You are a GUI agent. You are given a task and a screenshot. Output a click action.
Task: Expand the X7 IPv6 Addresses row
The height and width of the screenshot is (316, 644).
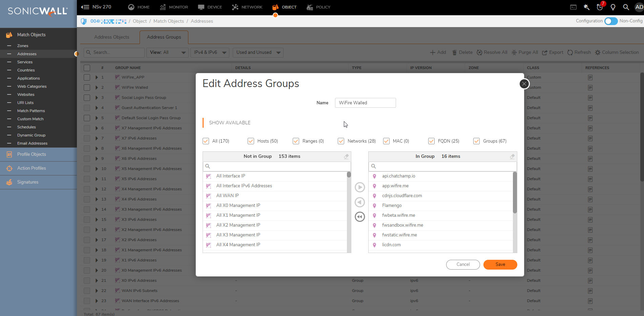tap(97, 139)
